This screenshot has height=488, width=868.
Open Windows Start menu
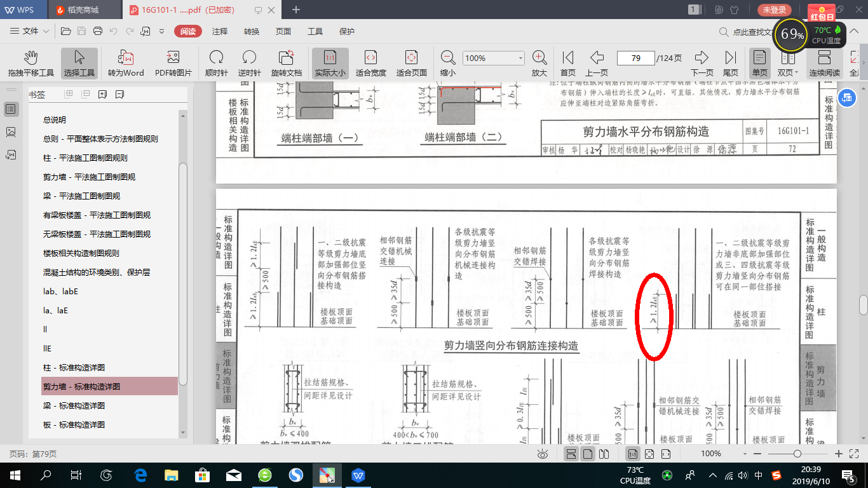[15, 475]
